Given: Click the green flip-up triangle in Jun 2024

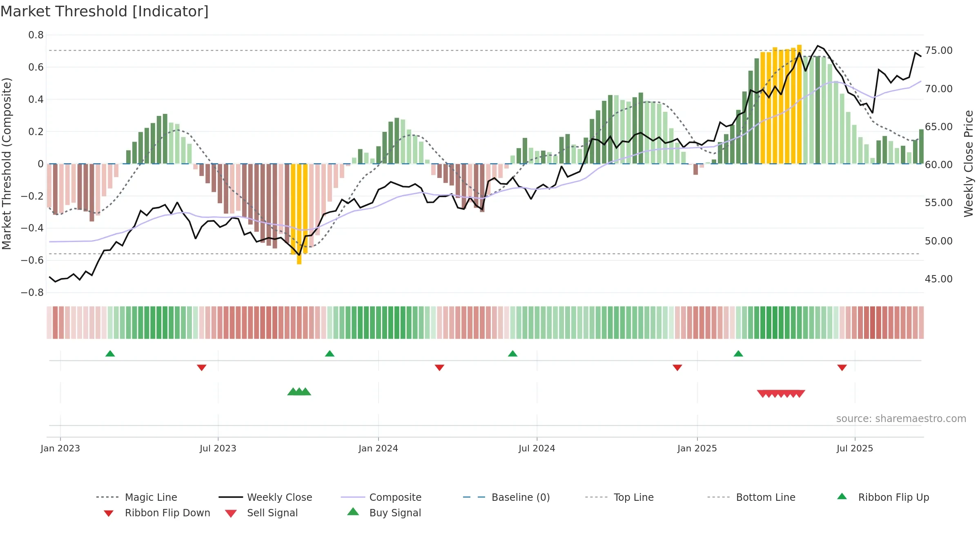Looking at the screenshot, I should tap(512, 353).
